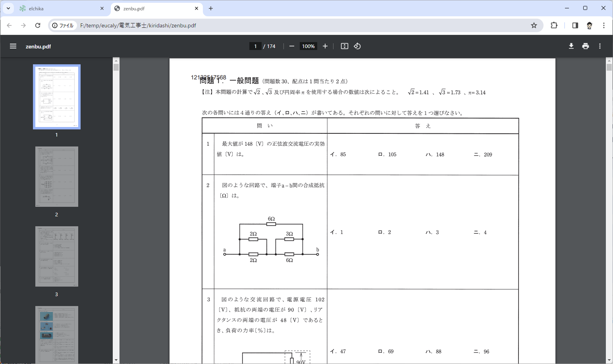Select the page 2 thumbnail
This screenshot has width=613, height=364.
[57, 177]
